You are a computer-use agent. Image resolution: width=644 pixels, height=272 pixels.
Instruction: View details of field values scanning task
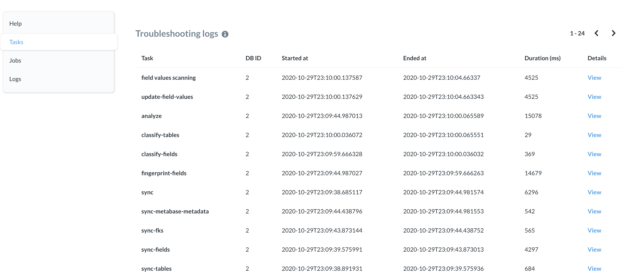coord(594,77)
